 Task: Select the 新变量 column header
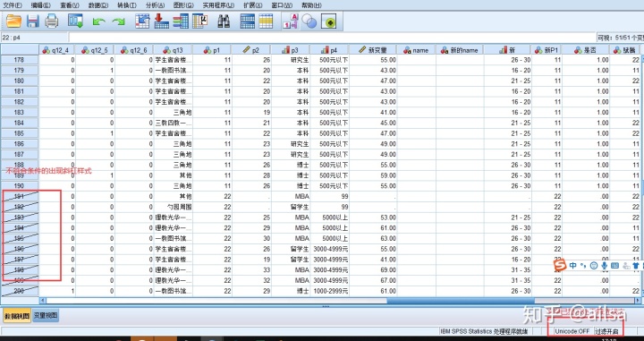point(373,50)
